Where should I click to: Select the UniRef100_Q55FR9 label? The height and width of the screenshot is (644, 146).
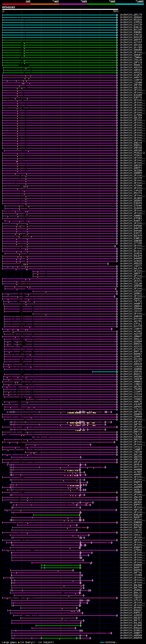(131, 286)
